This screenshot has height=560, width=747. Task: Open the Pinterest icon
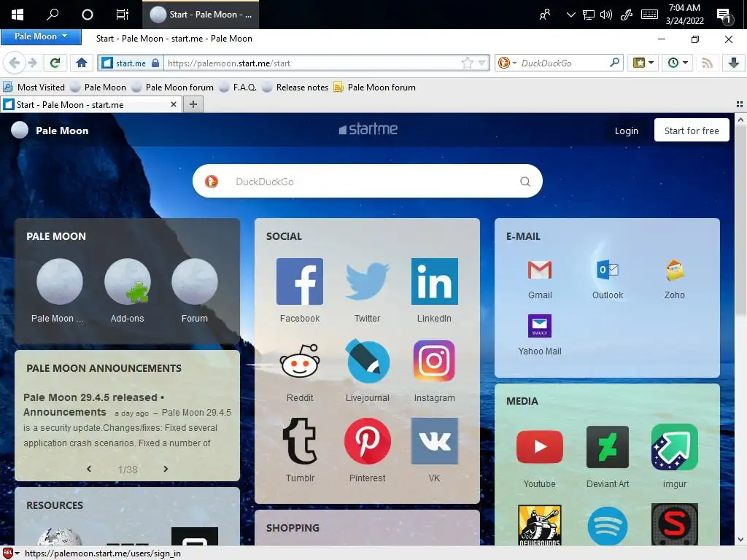click(368, 441)
